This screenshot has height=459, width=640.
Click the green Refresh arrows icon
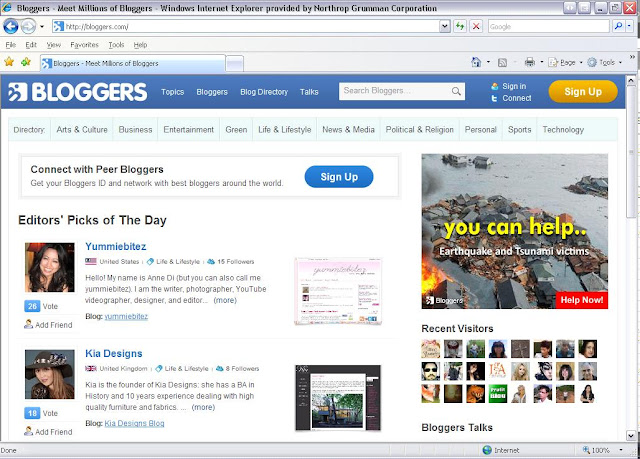pos(460,27)
